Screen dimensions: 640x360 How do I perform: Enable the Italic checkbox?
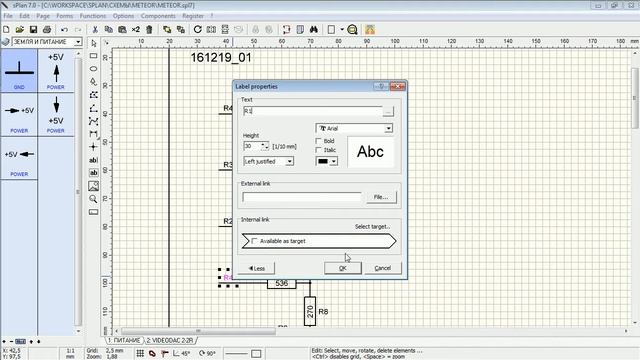tap(318, 150)
